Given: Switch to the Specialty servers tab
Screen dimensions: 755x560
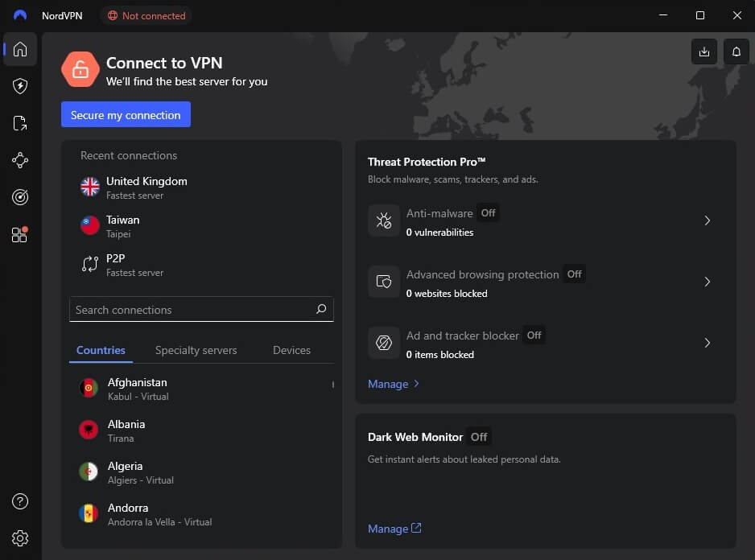Looking at the screenshot, I should [x=196, y=350].
